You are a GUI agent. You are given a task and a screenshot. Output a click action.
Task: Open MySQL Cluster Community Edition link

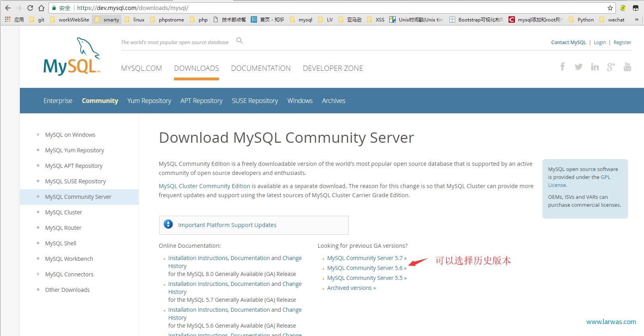(205, 186)
